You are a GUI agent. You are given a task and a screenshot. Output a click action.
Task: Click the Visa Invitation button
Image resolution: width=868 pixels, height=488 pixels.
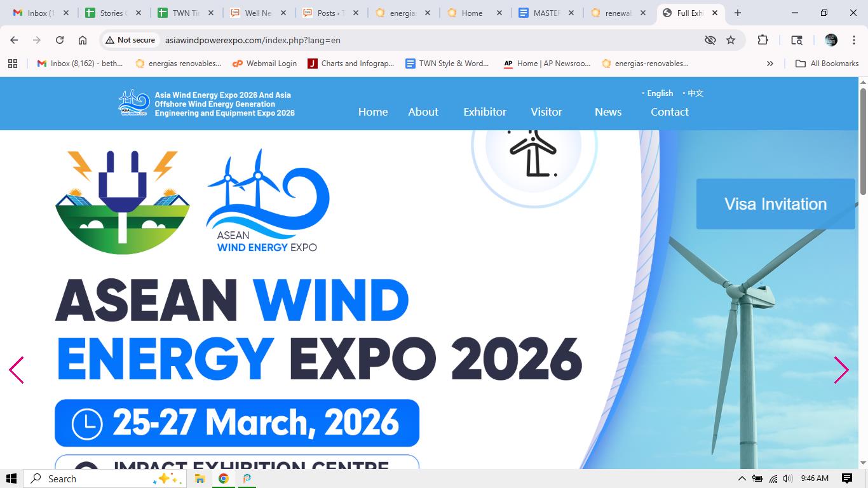tap(775, 203)
